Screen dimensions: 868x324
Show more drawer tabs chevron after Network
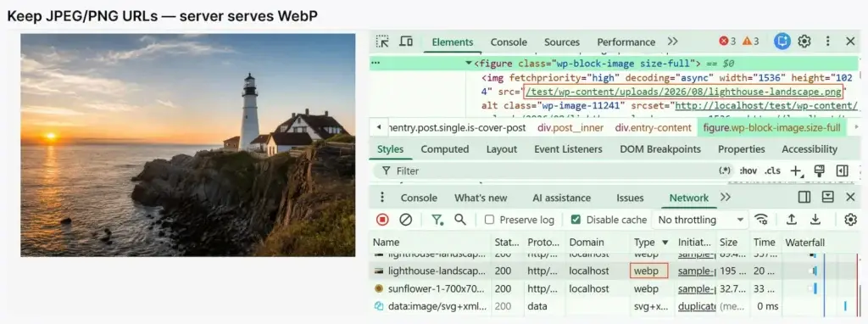pos(726,198)
